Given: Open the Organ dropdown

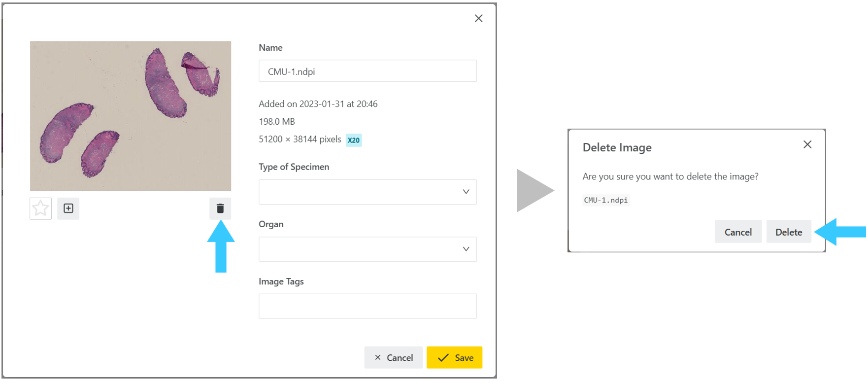Looking at the screenshot, I should (x=367, y=249).
